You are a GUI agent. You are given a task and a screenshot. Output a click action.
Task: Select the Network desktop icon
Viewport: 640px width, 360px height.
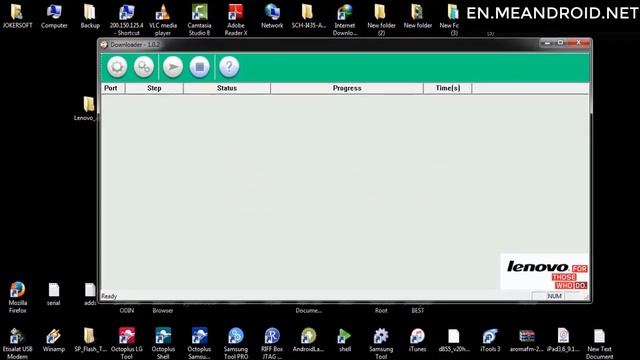[x=272, y=17]
